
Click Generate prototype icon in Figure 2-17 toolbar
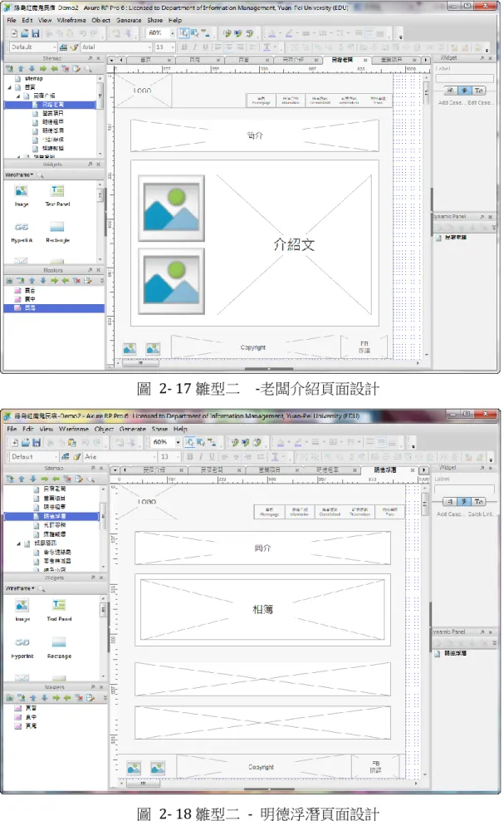(228, 33)
